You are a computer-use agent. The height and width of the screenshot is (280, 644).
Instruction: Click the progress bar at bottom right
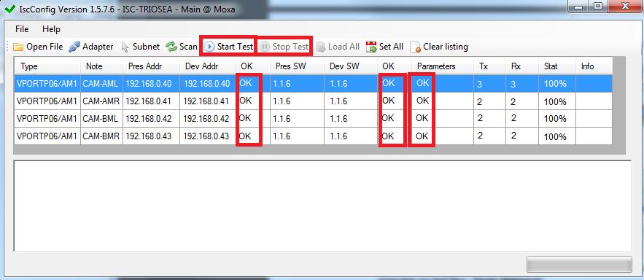coord(579,265)
